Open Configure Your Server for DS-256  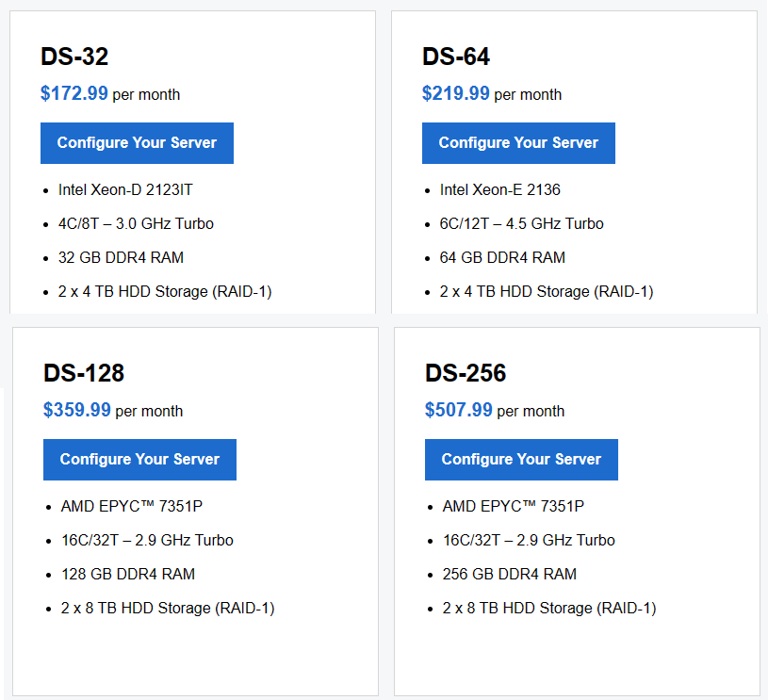tap(521, 460)
